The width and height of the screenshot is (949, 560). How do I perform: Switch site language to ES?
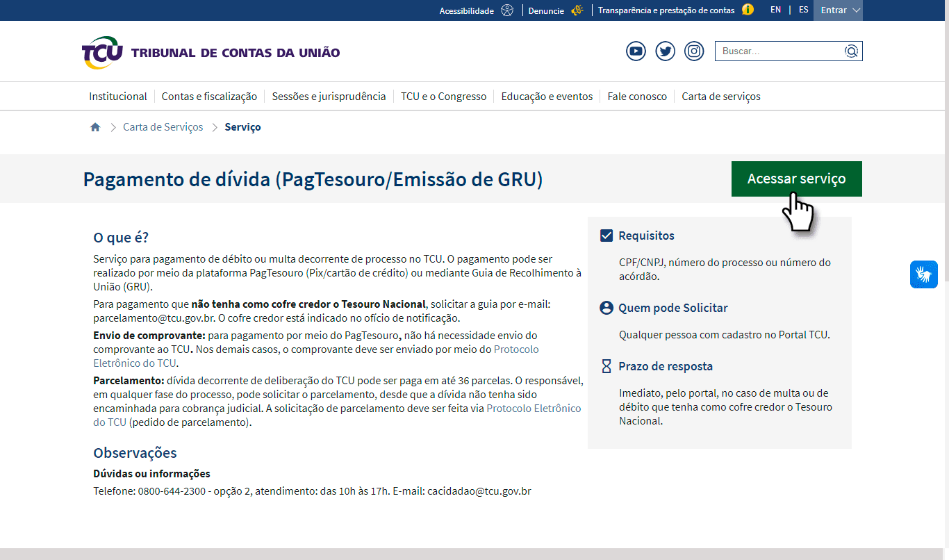point(803,10)
